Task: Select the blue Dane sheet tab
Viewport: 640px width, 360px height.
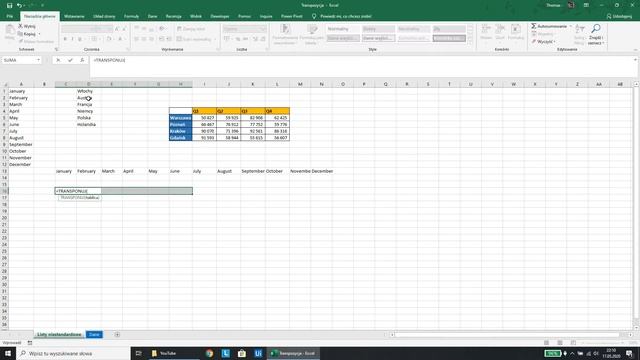Action: 94,335
